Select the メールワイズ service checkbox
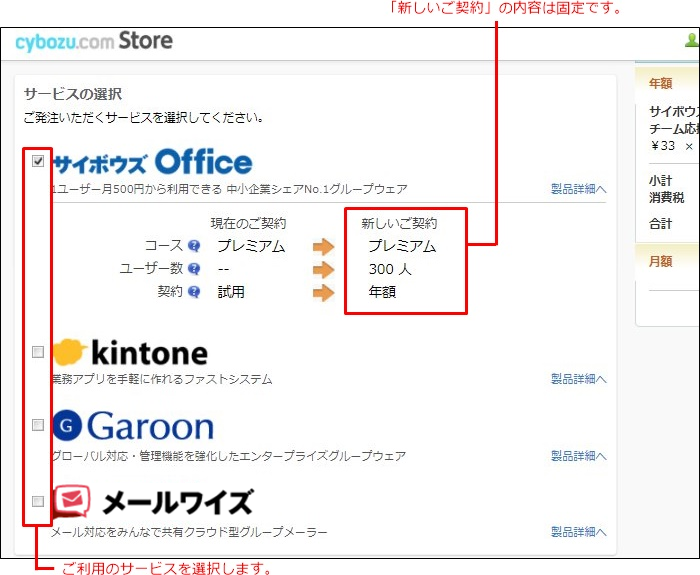The width and height of the screenshot is (700, 575). pos(38,501)
